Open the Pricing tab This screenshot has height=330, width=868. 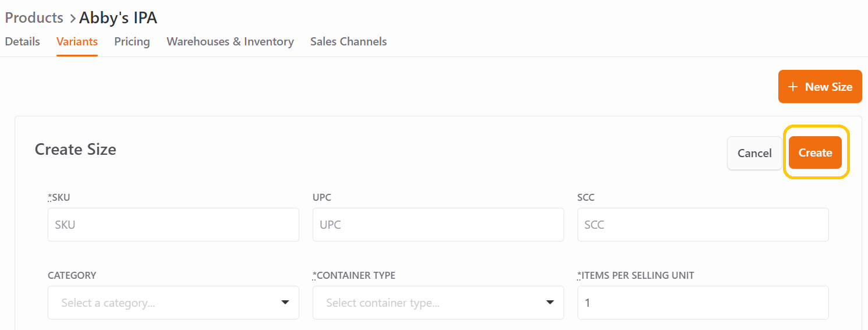tap(132, 41)
